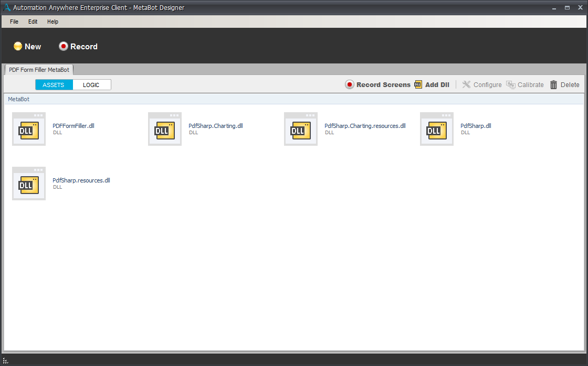Click the Calibrate label
The image size is (588, 366).
[x=531, y=84]
